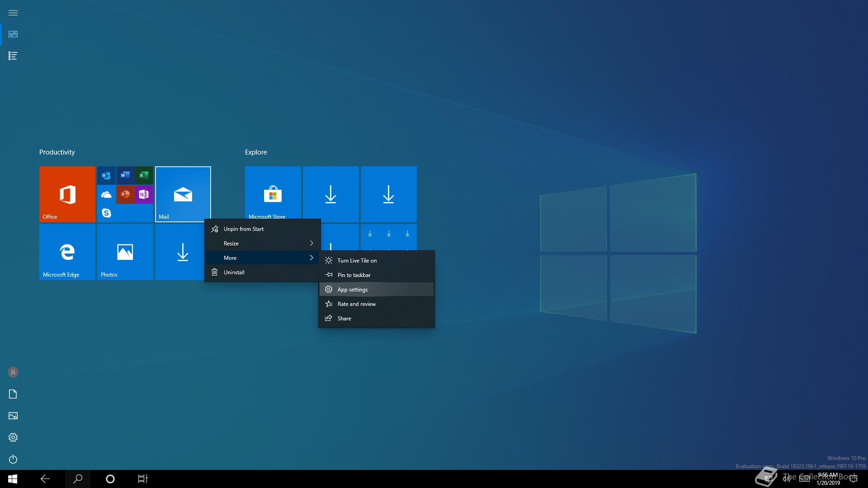The width and height of the screenshot is (868, 488).
Task: Click the Windows Start button
Action: click(x=13, y=479)
